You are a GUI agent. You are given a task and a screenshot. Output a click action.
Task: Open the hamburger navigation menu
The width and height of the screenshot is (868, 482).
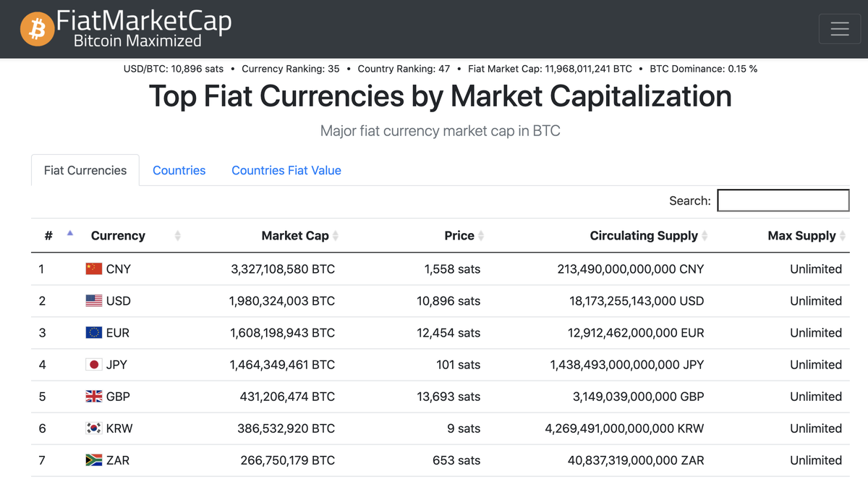[839, 29]
